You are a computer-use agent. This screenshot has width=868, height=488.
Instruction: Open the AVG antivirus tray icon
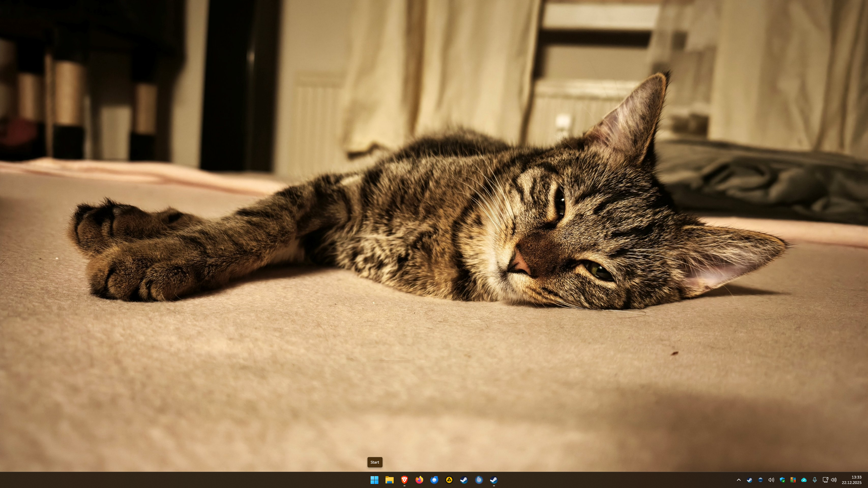tap(793, 480)
